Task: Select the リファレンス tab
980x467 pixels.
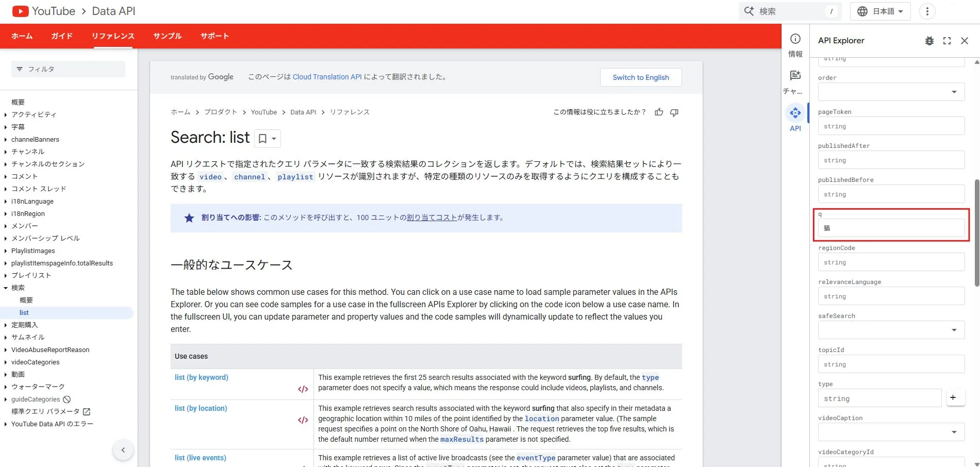Action: (x=113, y=36)
